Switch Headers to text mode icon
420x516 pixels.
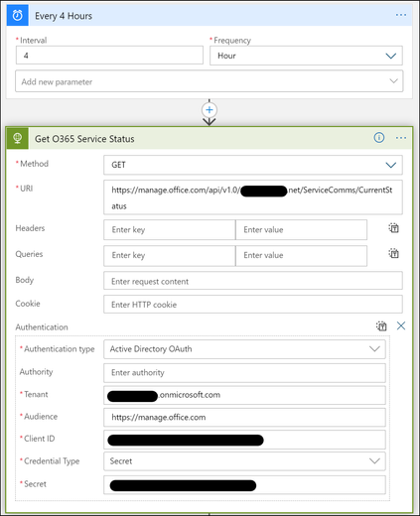(393, 228)
